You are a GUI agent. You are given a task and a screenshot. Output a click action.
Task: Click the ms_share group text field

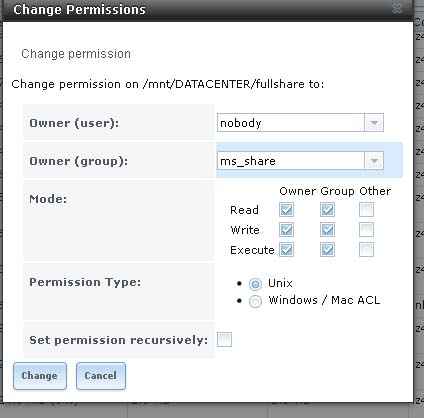point(291,161)
